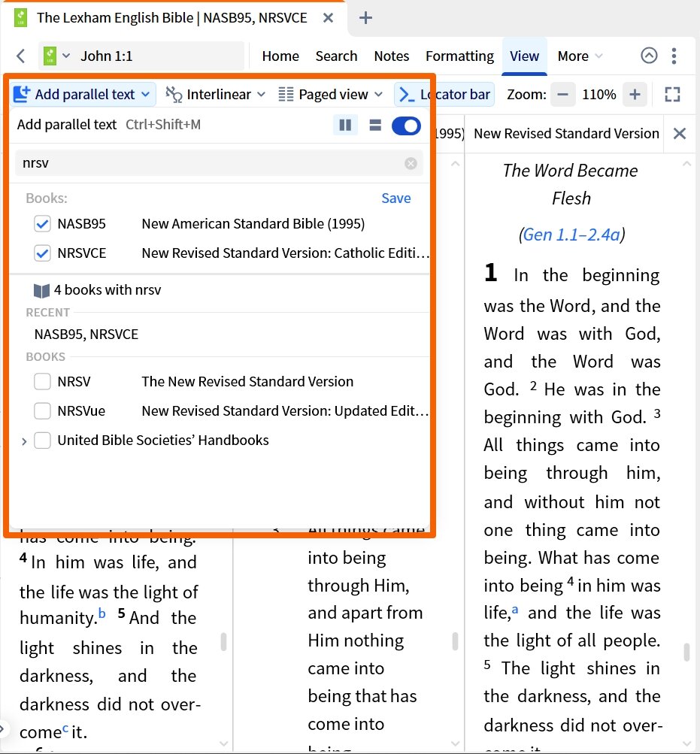Click the book icon beside 4 books
The height and width of the screenshot is (754, 700).
pyautogui.click(x=42, y=290)
